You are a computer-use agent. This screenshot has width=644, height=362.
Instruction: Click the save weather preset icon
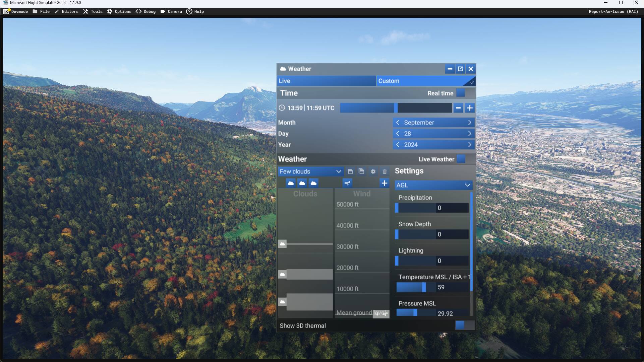tap(350, 171)
